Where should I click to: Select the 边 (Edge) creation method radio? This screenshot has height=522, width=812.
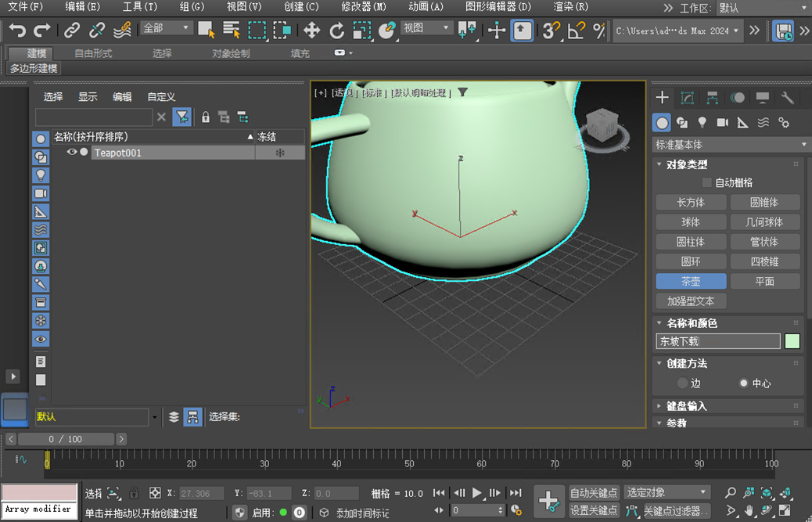[683, 383]
